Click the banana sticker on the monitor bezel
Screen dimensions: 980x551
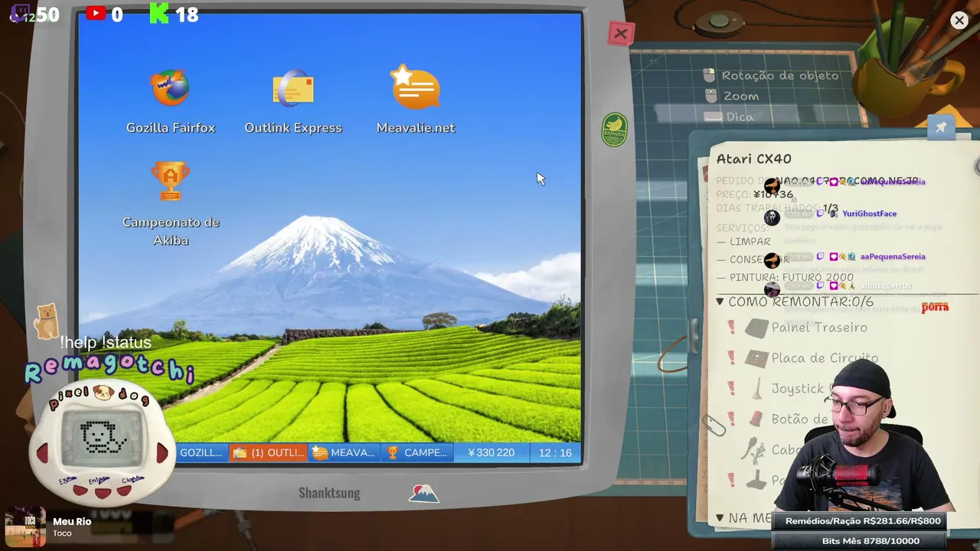[x=614, y=129]
